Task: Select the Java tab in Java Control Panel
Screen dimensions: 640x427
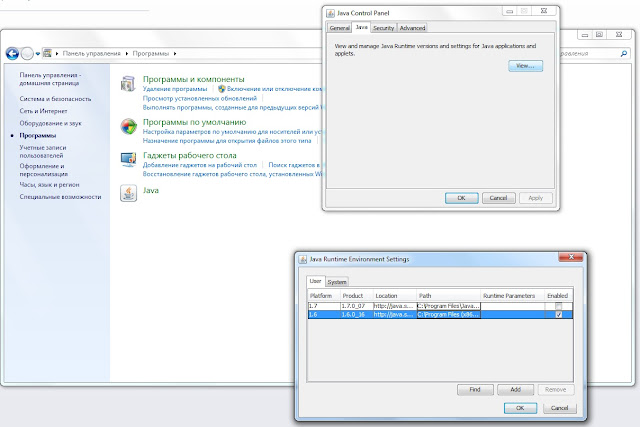Action: click(361, 27)
